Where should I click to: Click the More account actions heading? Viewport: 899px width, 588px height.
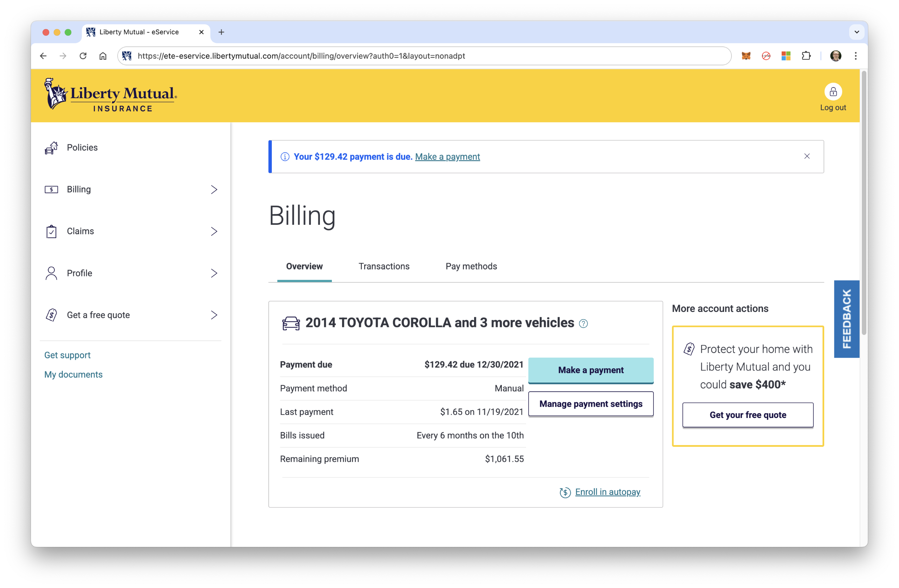tap(720, 309)
